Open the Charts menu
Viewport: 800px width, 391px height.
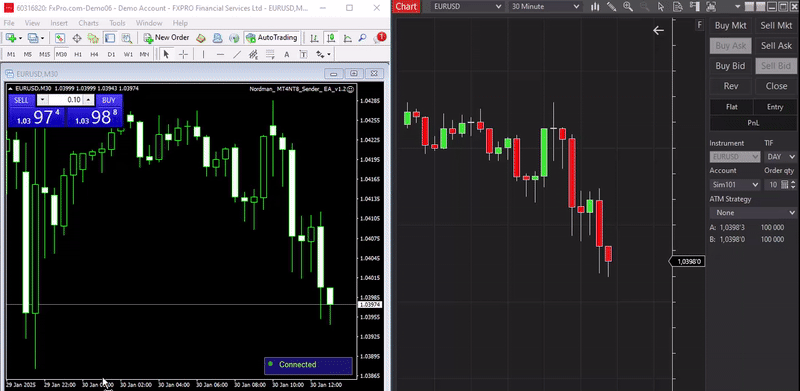point(88,23)
